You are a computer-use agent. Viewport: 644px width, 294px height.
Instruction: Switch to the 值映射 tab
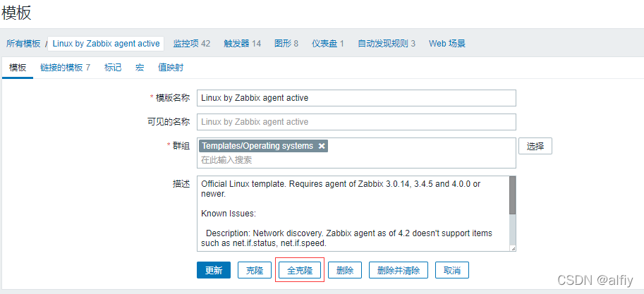point(171,68)
